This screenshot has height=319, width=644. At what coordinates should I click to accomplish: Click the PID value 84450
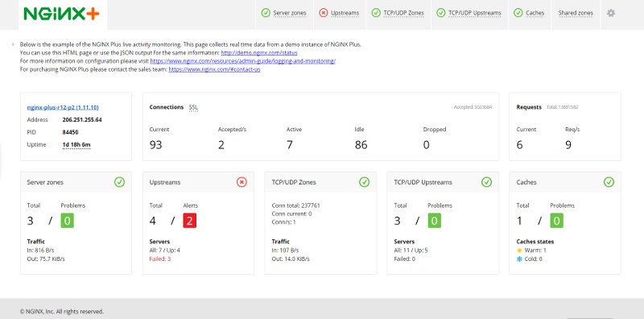point(70,132)
